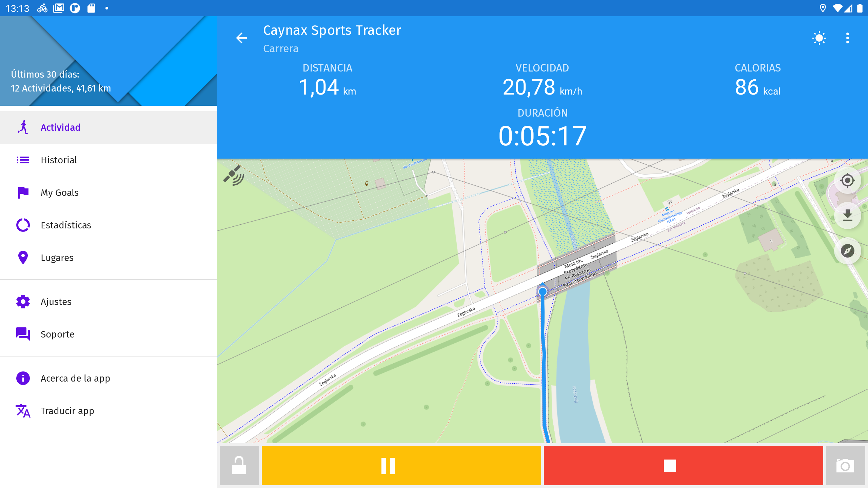868x488 pixels.
Task: Toggle screen brightness sun icon
Action: pyautogui.click(x=819, y=38)
